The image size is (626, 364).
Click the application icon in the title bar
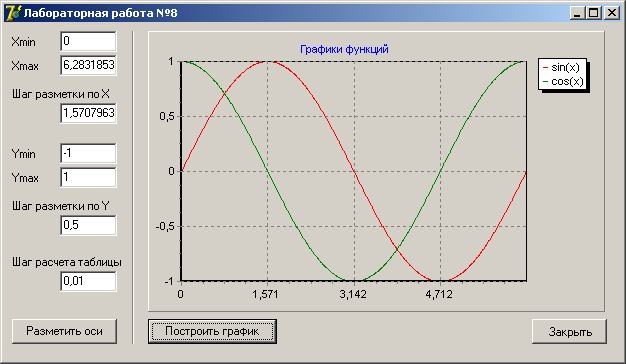12,13
